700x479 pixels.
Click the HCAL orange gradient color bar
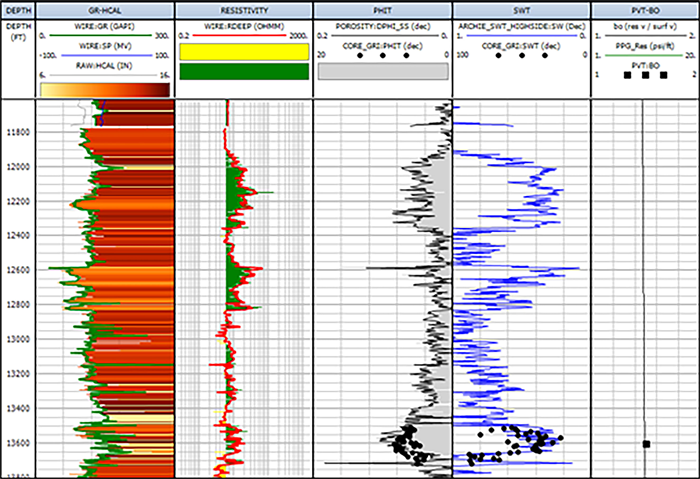[105, 90]
